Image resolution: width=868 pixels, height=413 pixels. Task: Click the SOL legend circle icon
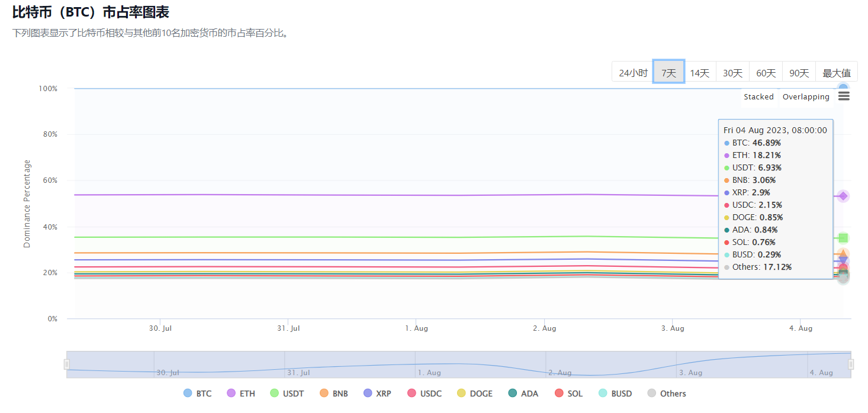tap(559, 393)
